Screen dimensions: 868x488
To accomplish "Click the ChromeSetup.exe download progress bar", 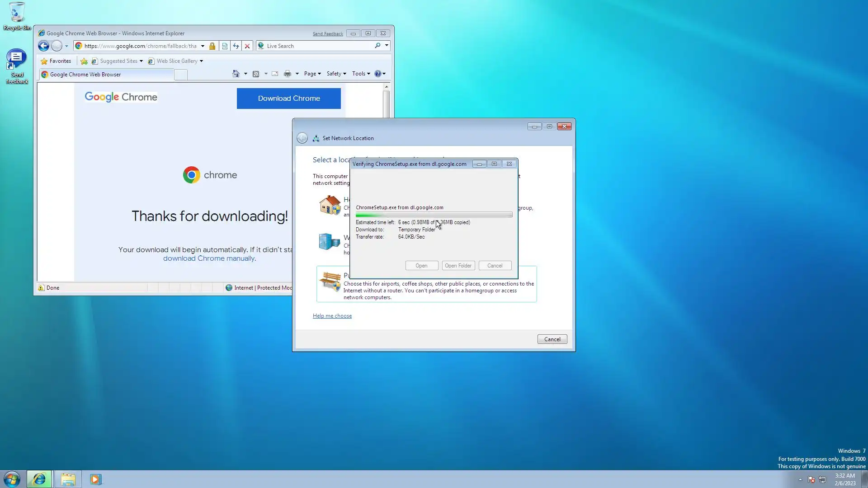I will tap(434, 215).
